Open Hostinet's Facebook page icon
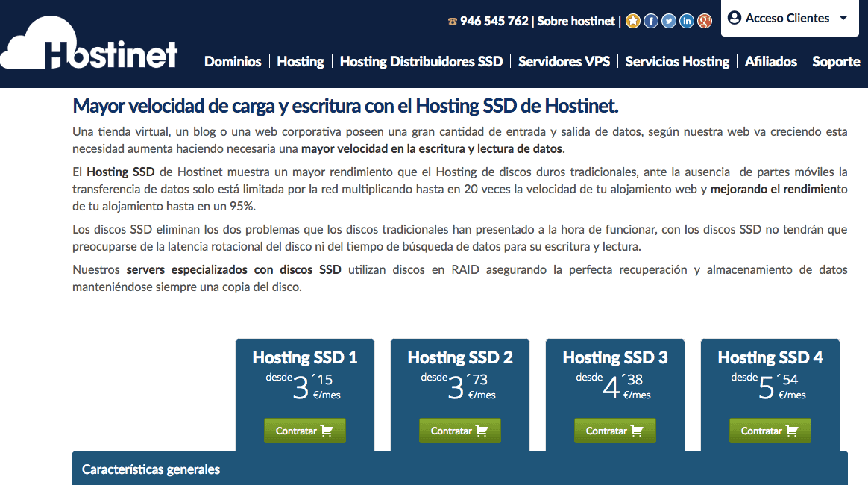Viewport: 868px width, 485px height. click(651, 21)
